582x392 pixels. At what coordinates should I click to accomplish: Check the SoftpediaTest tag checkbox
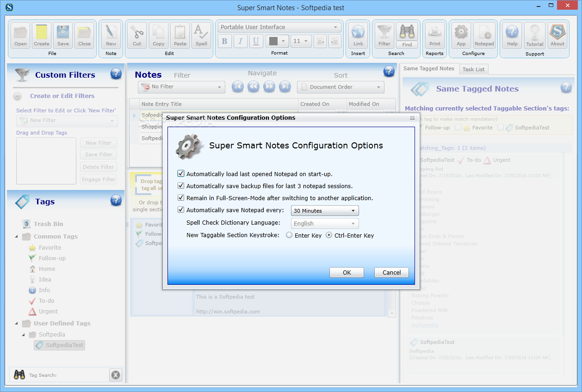click(x=501, y=127)
